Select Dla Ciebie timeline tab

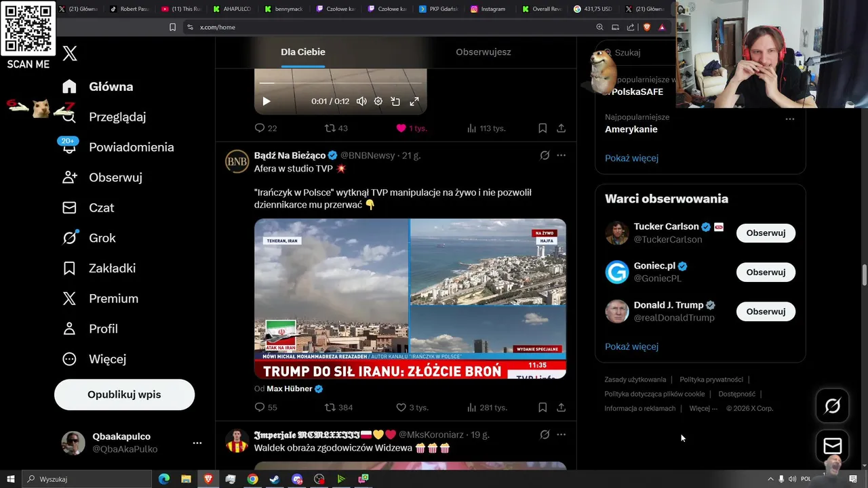point(303,52)
